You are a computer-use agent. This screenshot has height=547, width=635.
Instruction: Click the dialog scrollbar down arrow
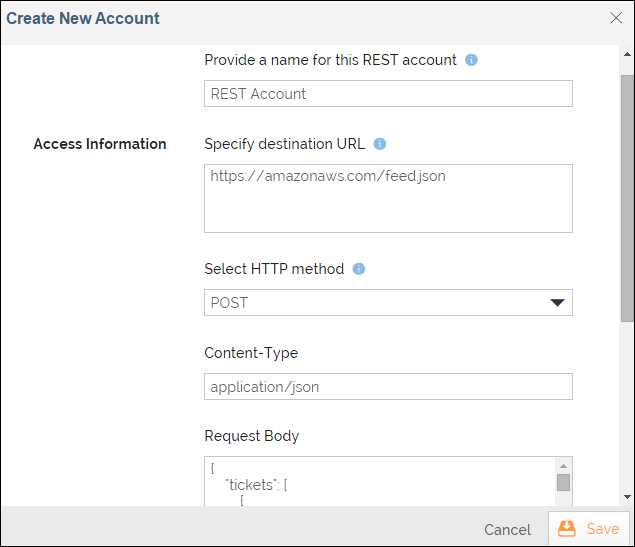point(627,496)
